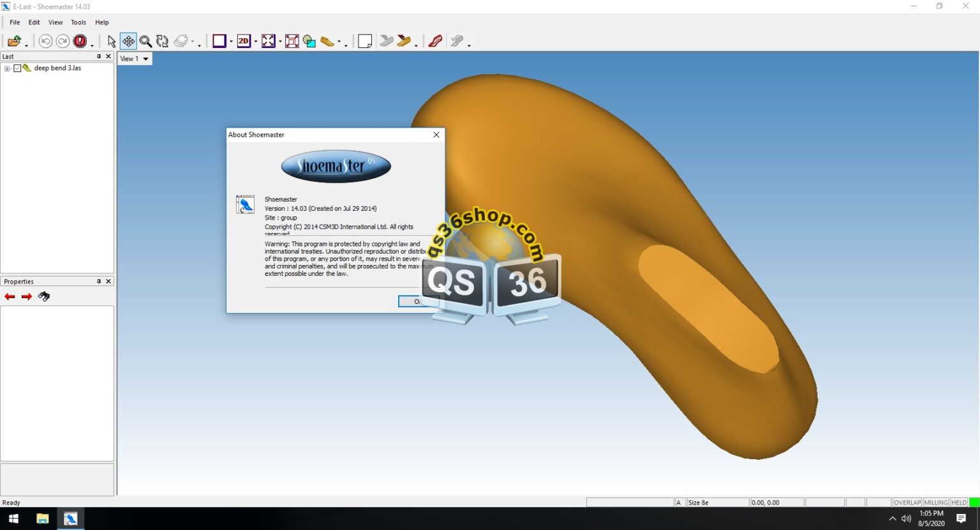Click the Size 8e status field
This screenshot has width=980, height=530.
(718, 503)
